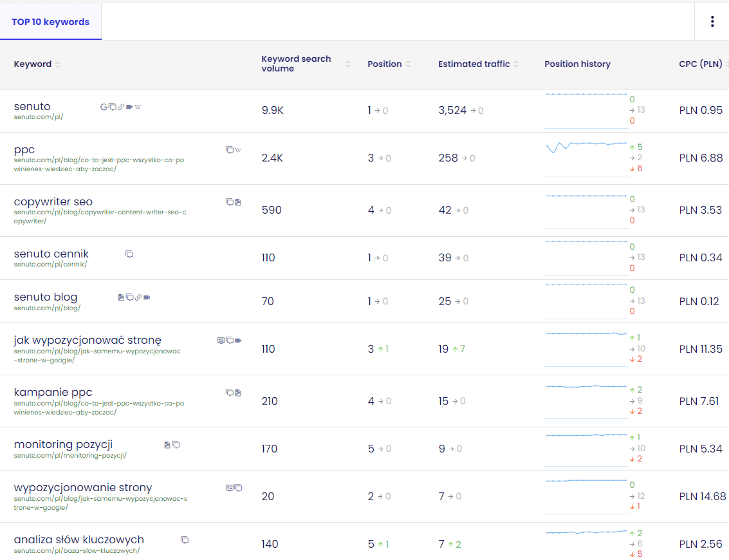
Task: Click CPC value PLN 14.68
Action: pyautogui.click(x=703, y=497)
